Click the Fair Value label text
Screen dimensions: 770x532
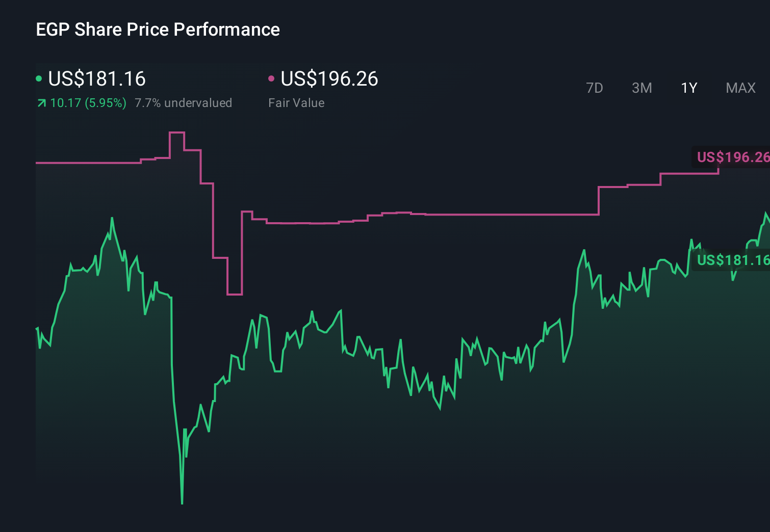click(x=296, y=103)
